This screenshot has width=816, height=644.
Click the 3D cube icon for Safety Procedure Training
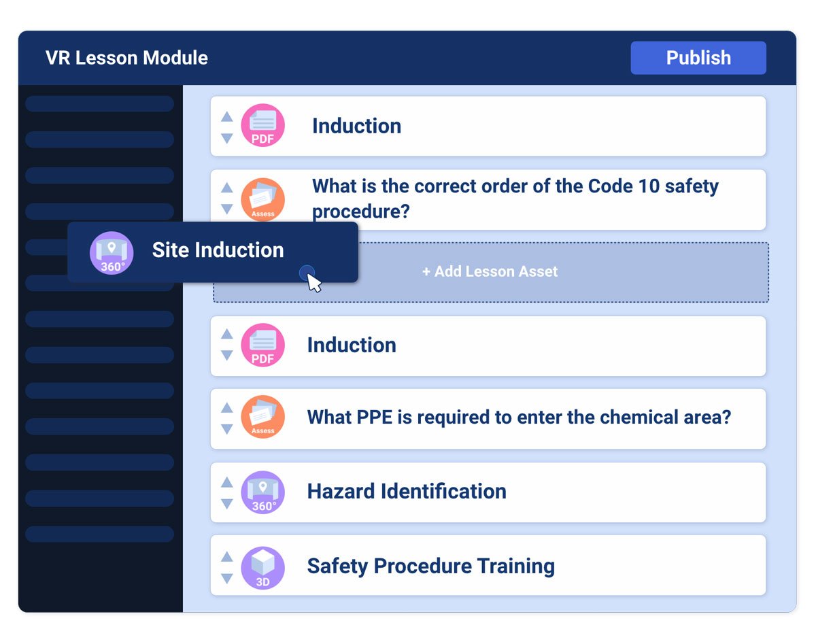(262, 567)
